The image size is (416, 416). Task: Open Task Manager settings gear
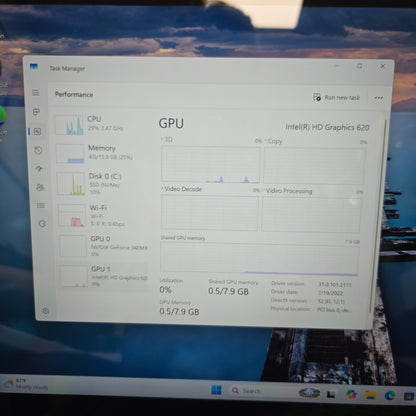point(46,311)
